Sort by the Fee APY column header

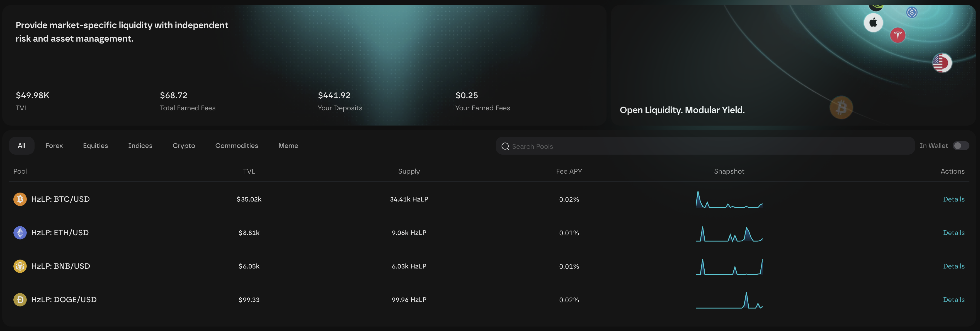coord(569,171)
